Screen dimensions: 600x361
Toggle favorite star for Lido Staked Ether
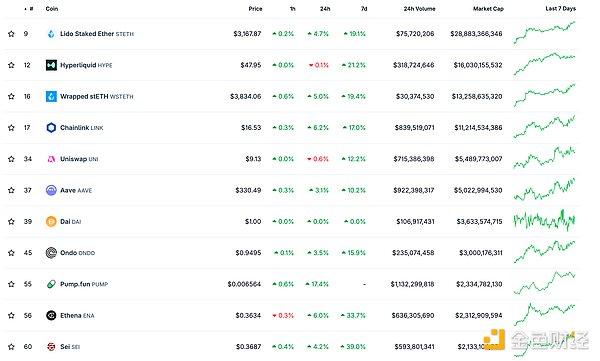[11, 34]
